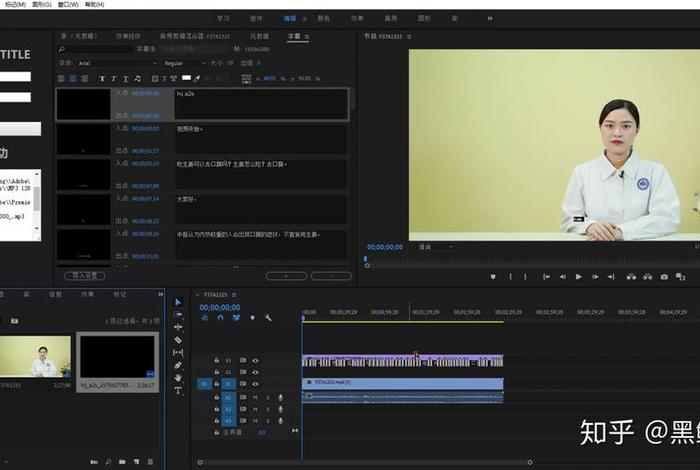The width and height of the screenshot is (700, 470).
Task: Select the Track Select Forward tool
Action: [178, 314]
